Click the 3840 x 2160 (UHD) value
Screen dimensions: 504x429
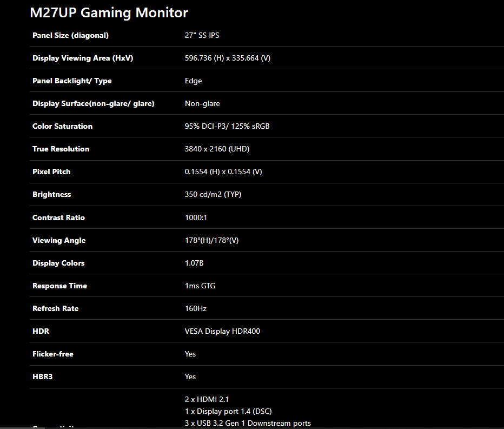[217, 149]
